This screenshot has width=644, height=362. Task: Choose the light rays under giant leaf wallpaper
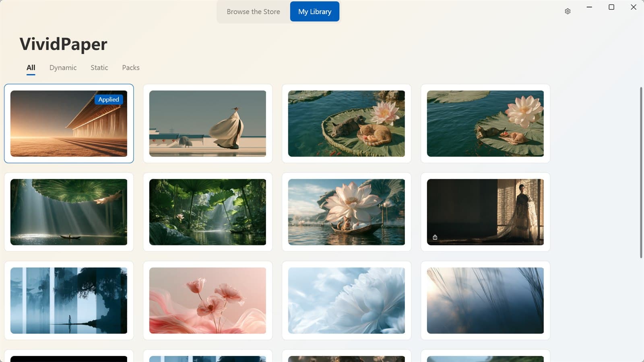[x=69, y=212]
